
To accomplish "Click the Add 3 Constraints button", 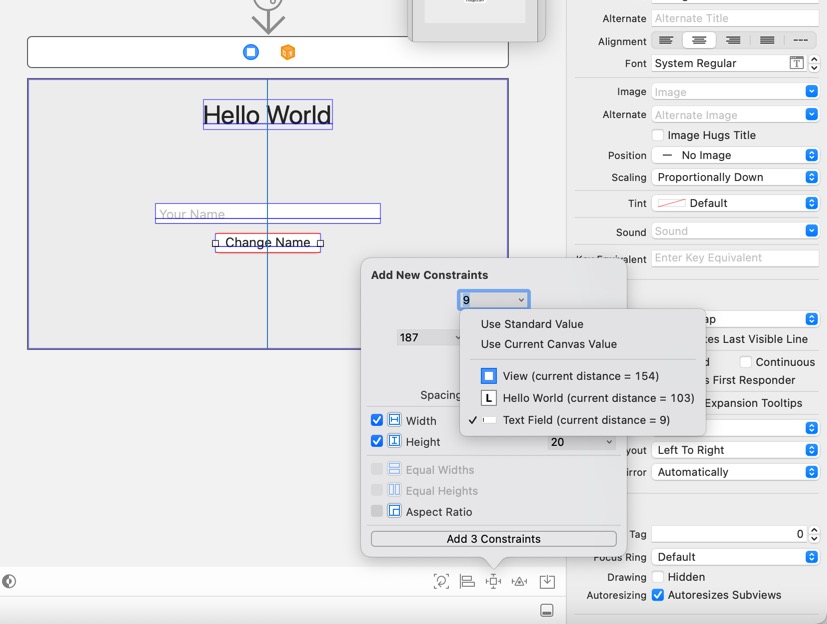I will click(494, 539).
